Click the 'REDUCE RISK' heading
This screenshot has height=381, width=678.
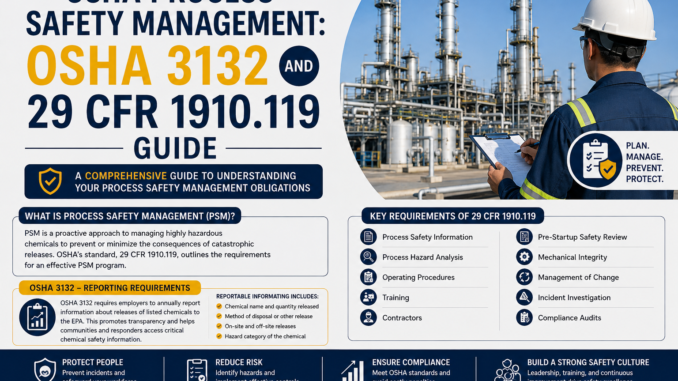point(239,362)
